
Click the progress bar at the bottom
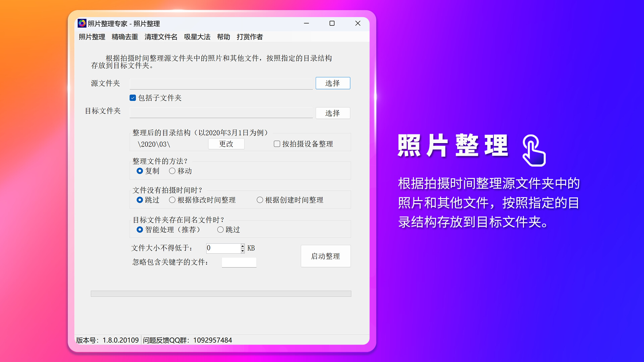(x=220, y=293)
